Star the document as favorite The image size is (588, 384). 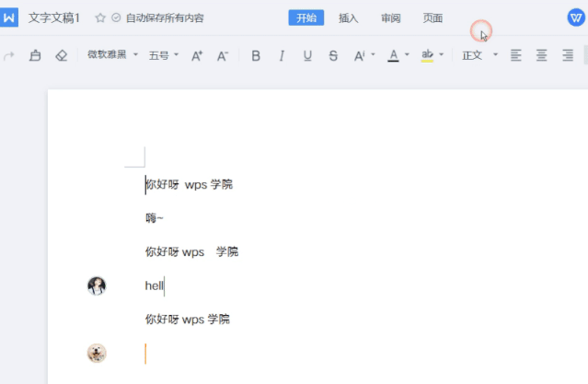100,17
